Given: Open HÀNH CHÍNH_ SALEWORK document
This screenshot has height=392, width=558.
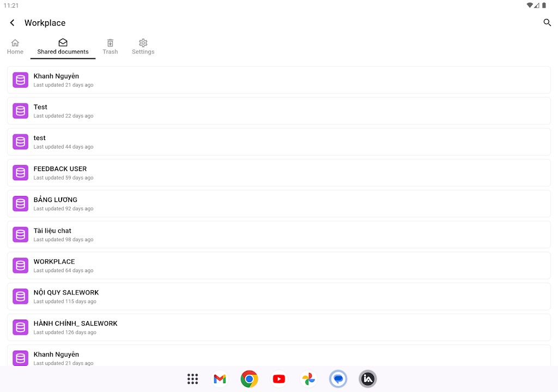Looking at the screenshot, I should 278,327.
